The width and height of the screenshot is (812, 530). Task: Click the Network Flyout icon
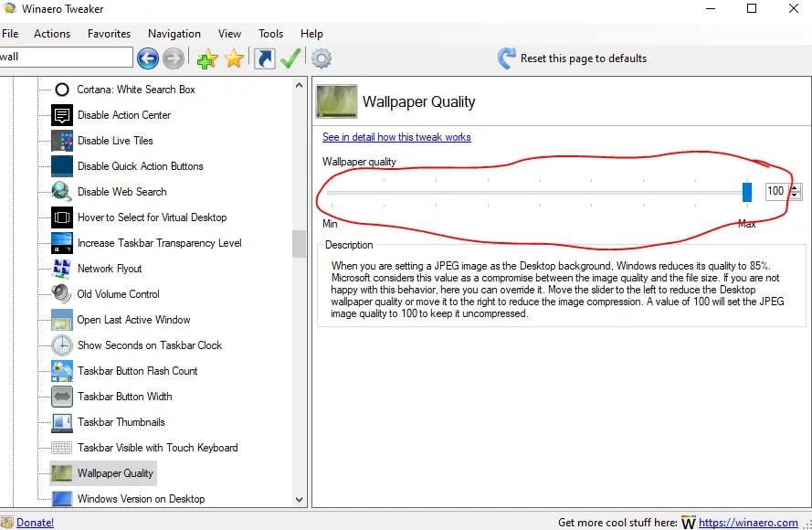61,269
